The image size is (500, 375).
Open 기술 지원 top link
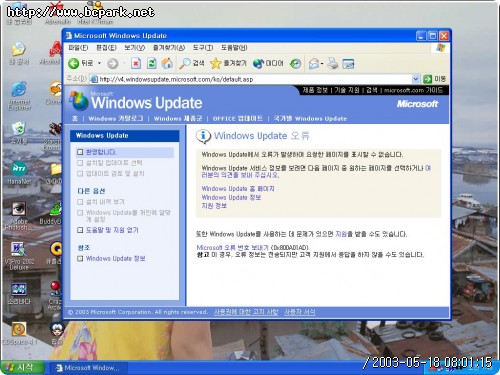click(x=347, y=90)
